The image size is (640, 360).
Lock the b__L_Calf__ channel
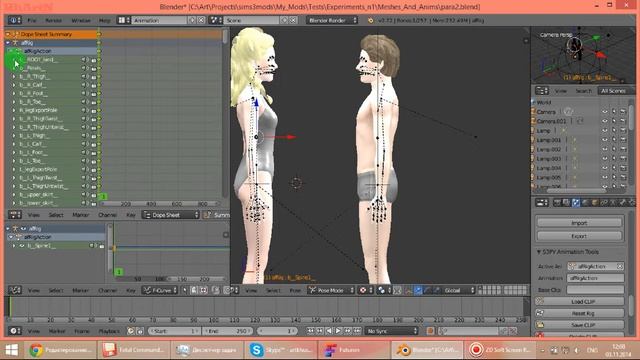point(93,144)
